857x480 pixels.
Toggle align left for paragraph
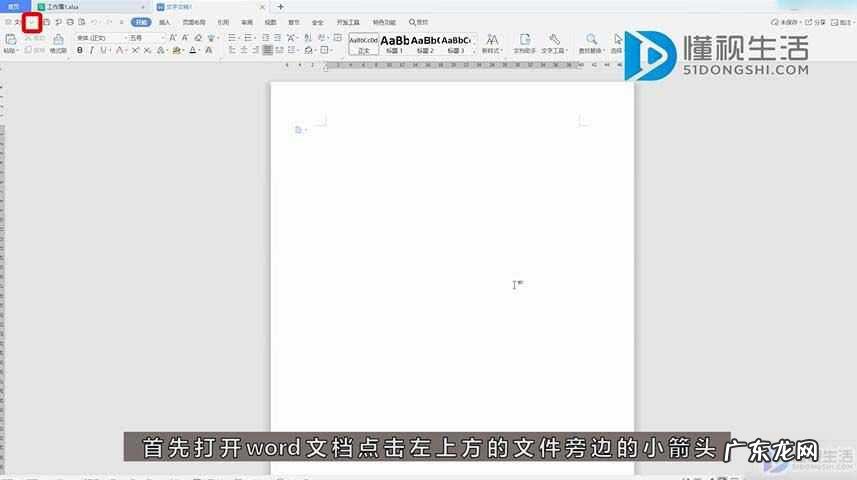pos(232,50)
